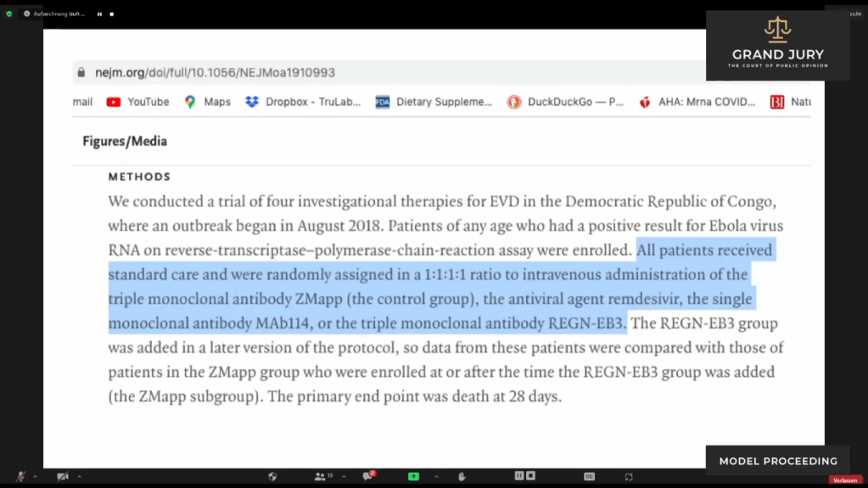Turn on the video camera
This screenshot has height=488, width=868.
tap(62, 477)
